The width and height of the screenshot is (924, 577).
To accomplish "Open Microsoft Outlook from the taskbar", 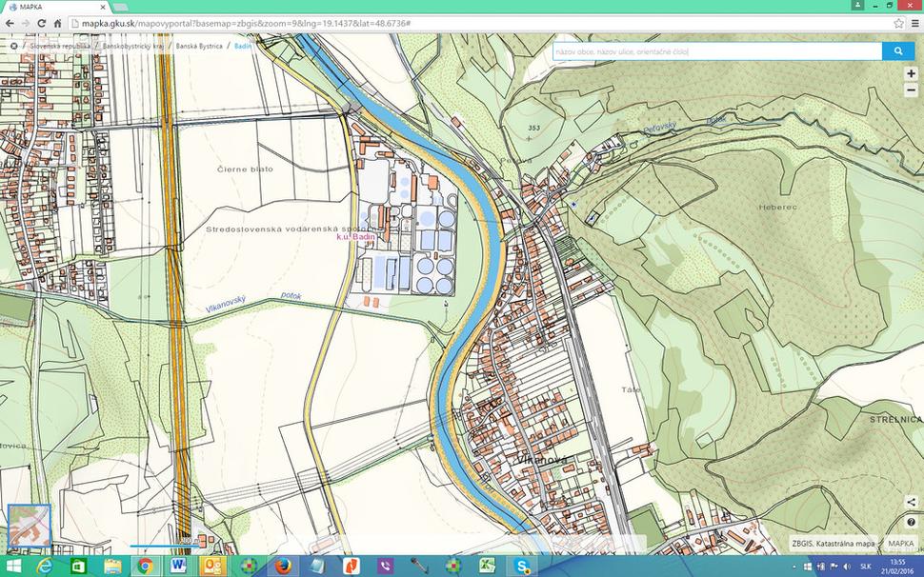I will tap(212, 566).
